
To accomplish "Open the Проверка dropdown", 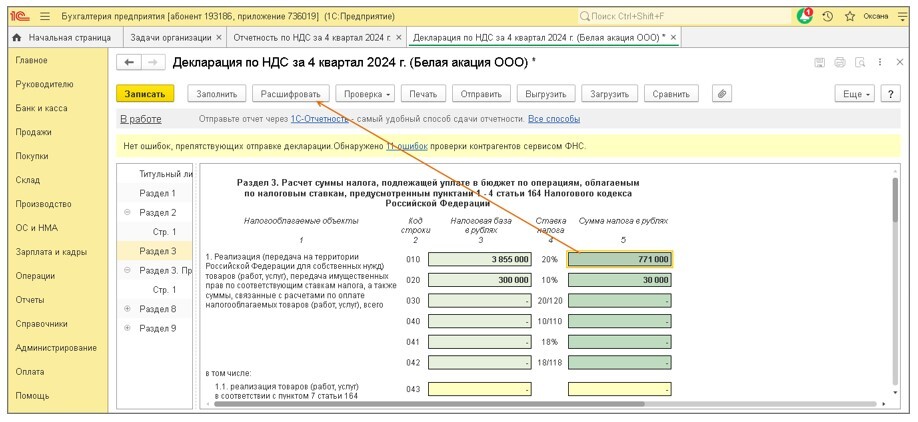I will tap(367, 94).
